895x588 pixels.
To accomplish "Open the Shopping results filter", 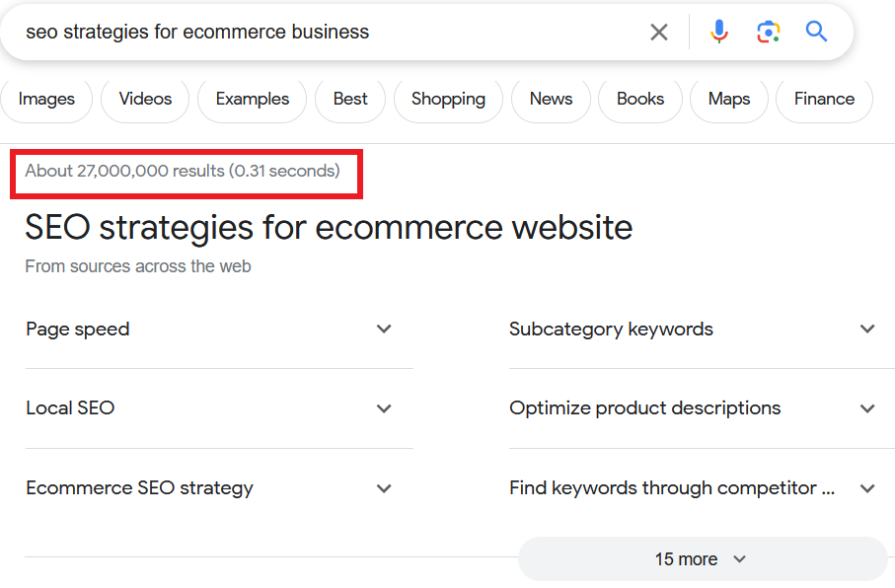I will [x=448, y=99].
